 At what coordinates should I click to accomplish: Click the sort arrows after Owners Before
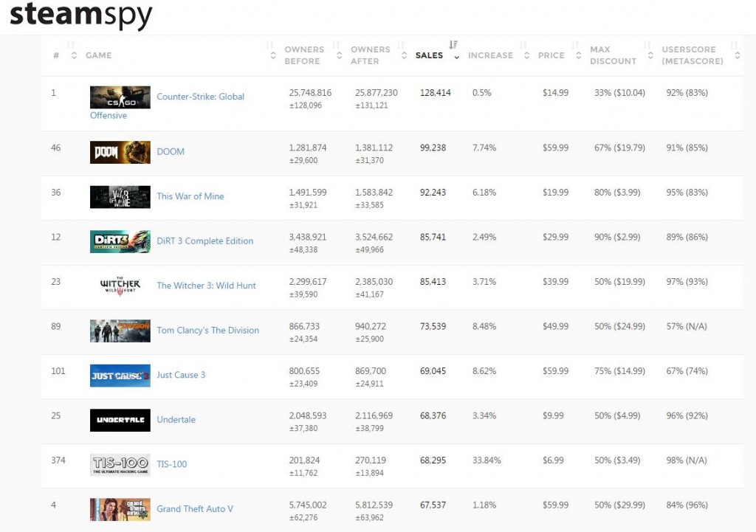pos(340,55)
